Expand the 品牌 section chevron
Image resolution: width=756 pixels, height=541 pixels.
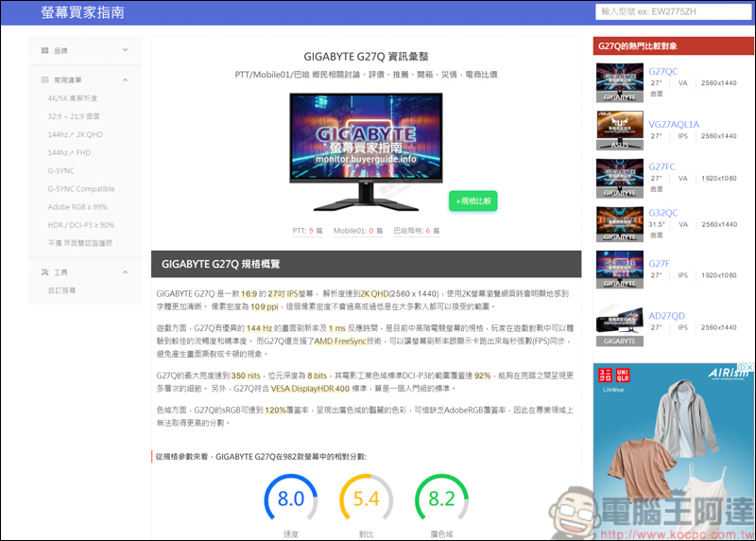tap(125, 50)
